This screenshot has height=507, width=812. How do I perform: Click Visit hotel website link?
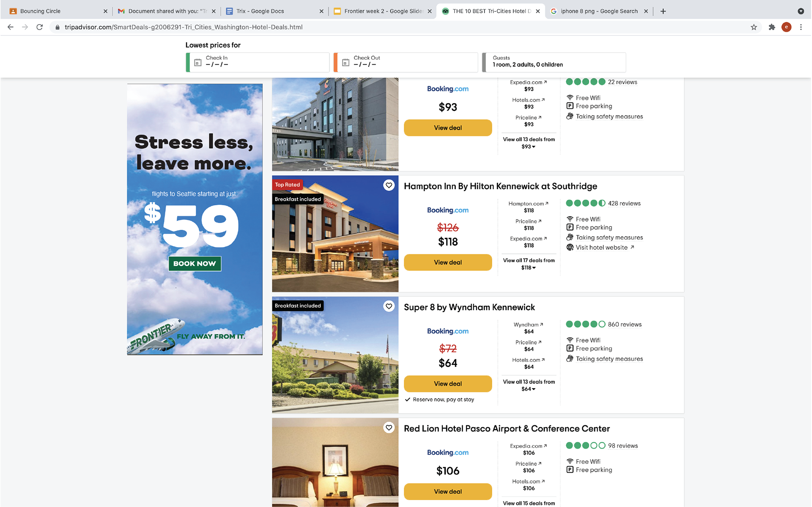(601, 248)
